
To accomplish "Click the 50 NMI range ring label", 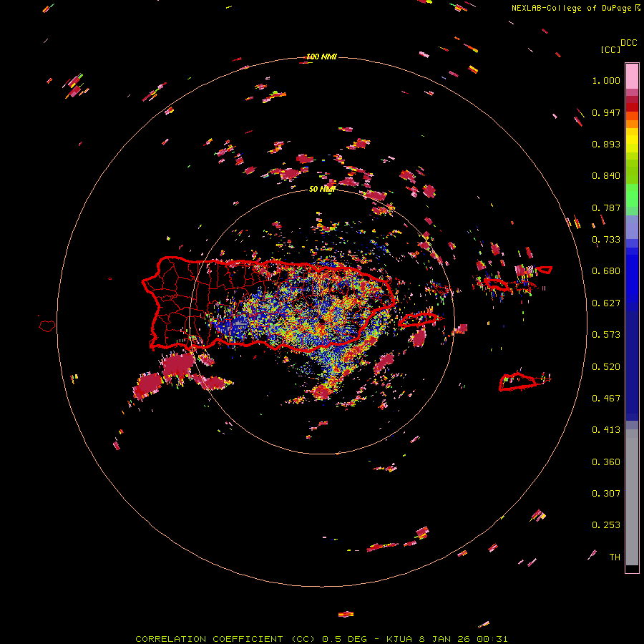I will tap(321, 189).
